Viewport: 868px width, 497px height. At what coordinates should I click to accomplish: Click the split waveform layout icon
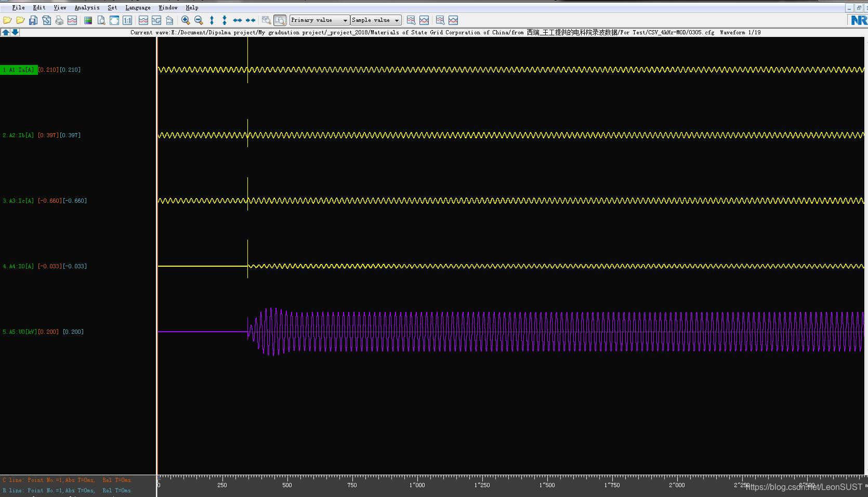pos(156,20)
